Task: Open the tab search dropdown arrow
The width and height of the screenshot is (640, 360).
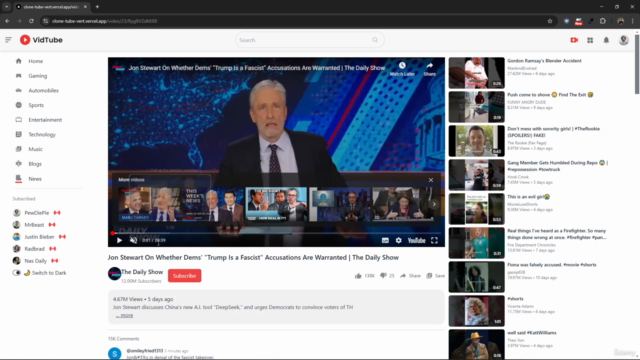Action: pyautogui.click(x=7, y=7)
